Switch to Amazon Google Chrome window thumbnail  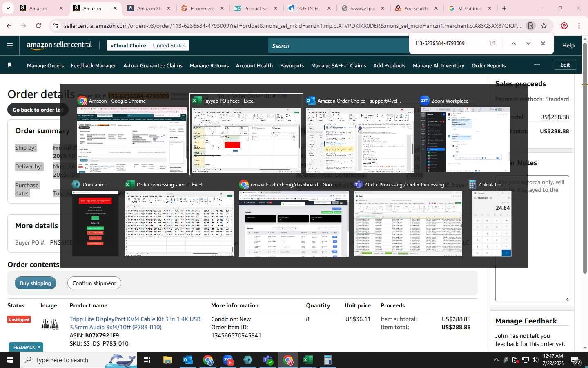(x=132, y=135)
